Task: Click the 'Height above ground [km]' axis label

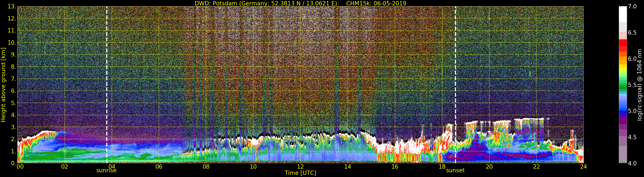Action: (3, 85)
